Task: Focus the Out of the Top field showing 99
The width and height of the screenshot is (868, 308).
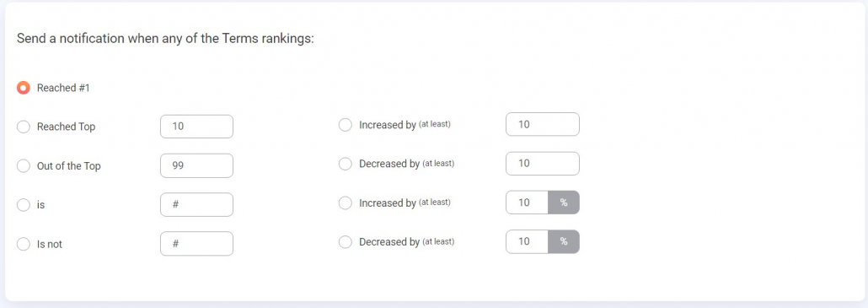Action: (196, 165)
